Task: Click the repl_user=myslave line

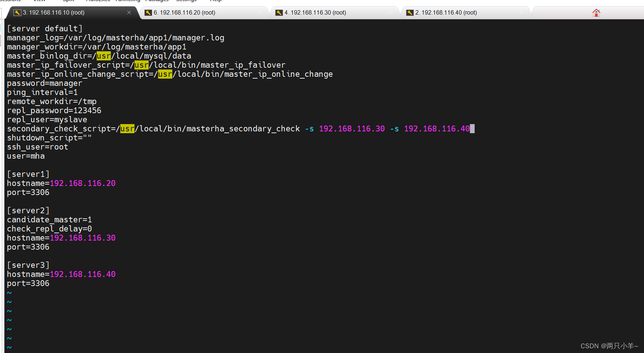Action: (47, 119)
